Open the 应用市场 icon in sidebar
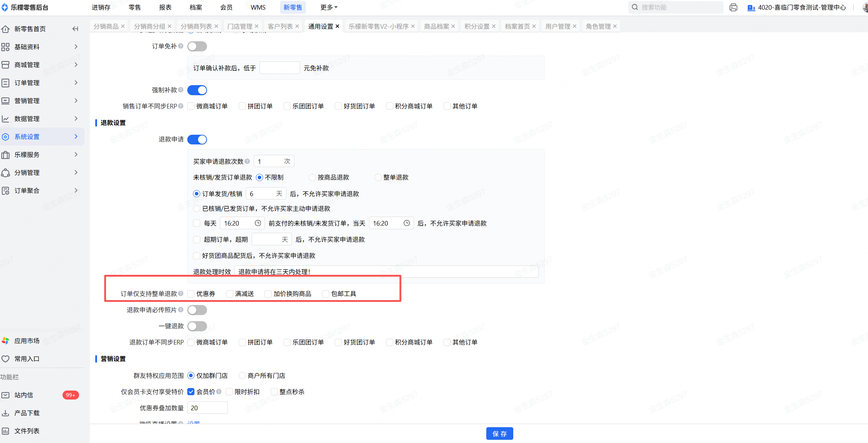Viewport: 868px width, 443px height. tap(6, 341)
